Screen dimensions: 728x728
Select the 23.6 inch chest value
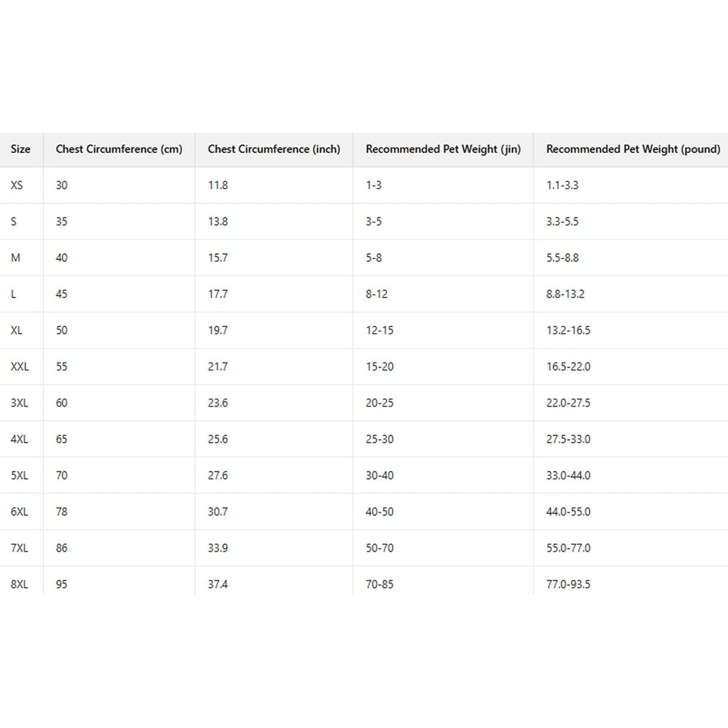click(x=218, y=403)
